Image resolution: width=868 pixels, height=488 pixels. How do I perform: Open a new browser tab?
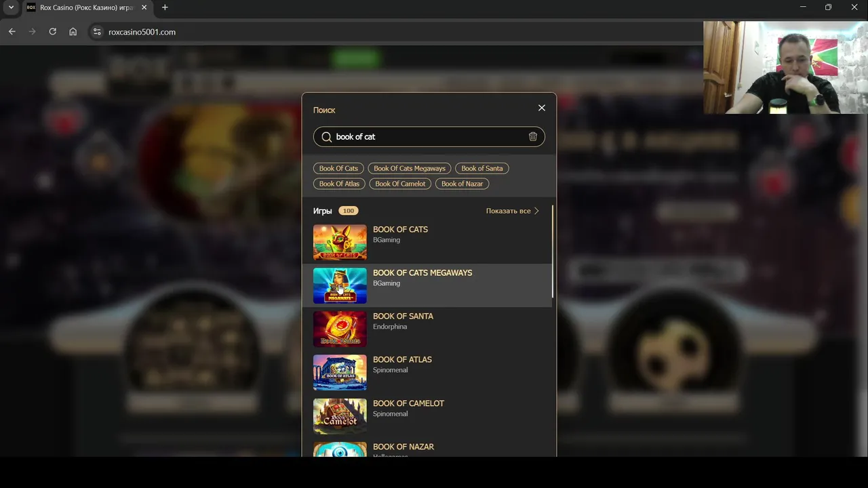point(165,7)
